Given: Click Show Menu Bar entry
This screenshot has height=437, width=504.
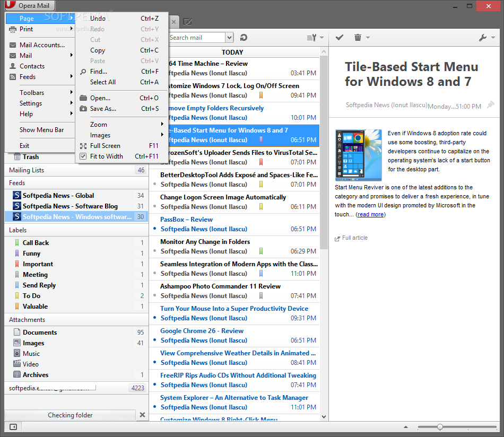Looking at the screenshot, I should tap(40, 130).
